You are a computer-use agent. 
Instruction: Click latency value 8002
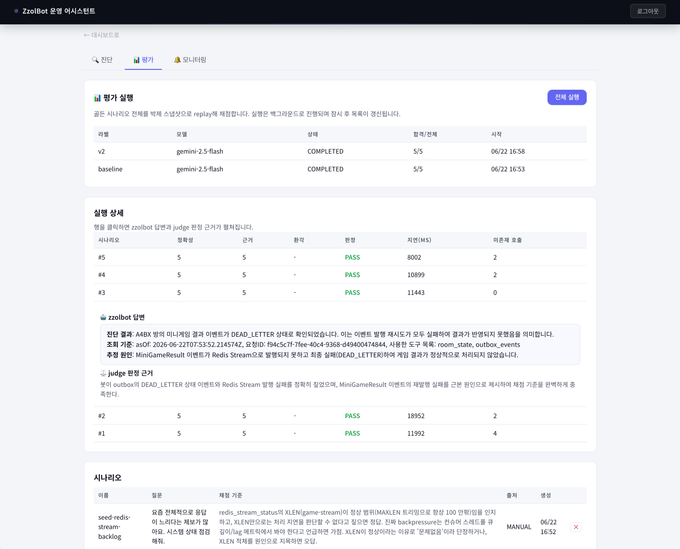414,258
